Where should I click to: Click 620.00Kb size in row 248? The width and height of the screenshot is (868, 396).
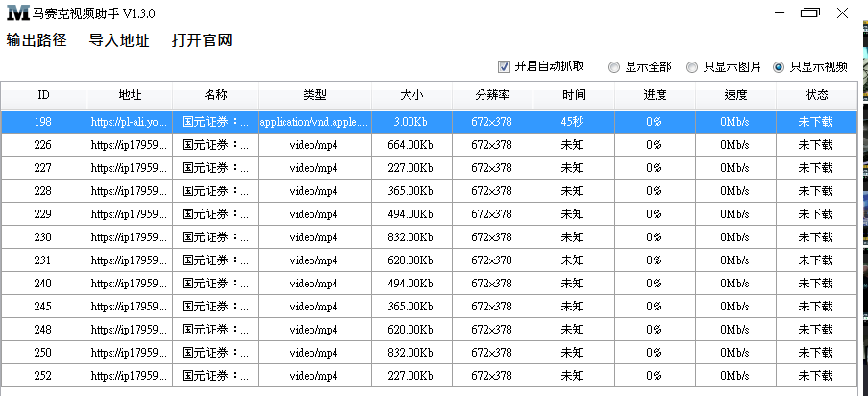411,330
